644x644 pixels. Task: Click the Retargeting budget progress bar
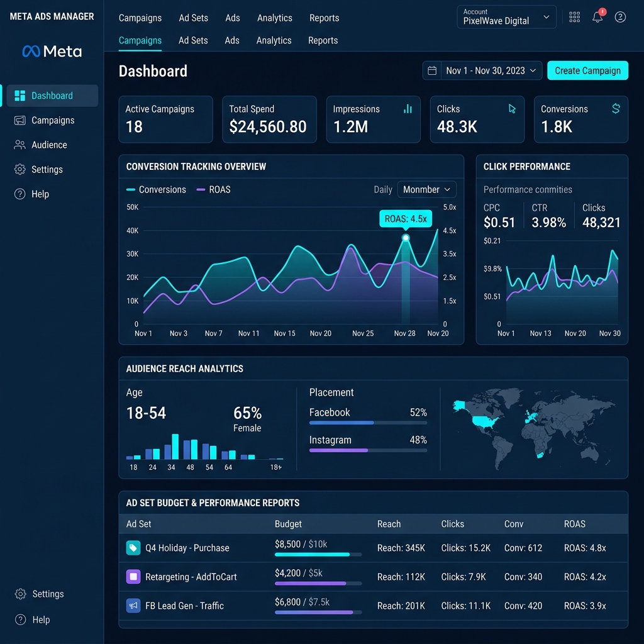(318, 583)
